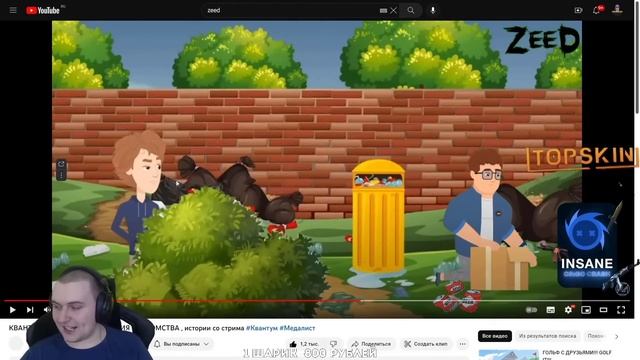Switch to theater mode
Image resolution: width=640 pixels, height=360 pixels.
603,310
